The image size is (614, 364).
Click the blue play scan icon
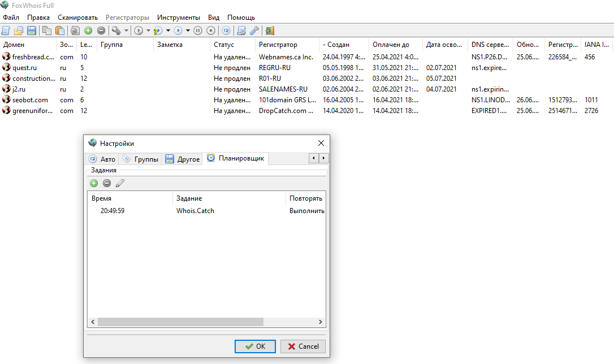click(178, 31)
